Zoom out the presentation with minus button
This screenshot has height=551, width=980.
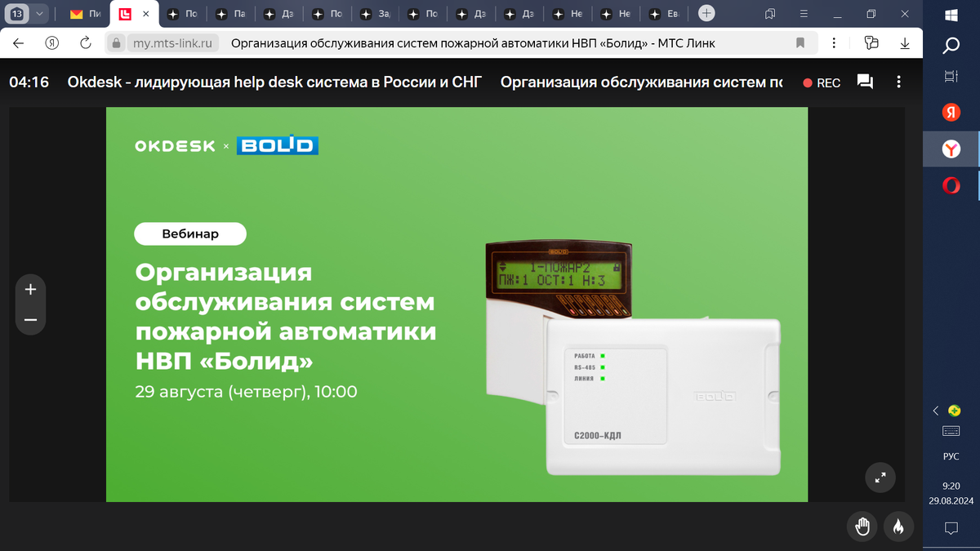(x=31, y=320)
